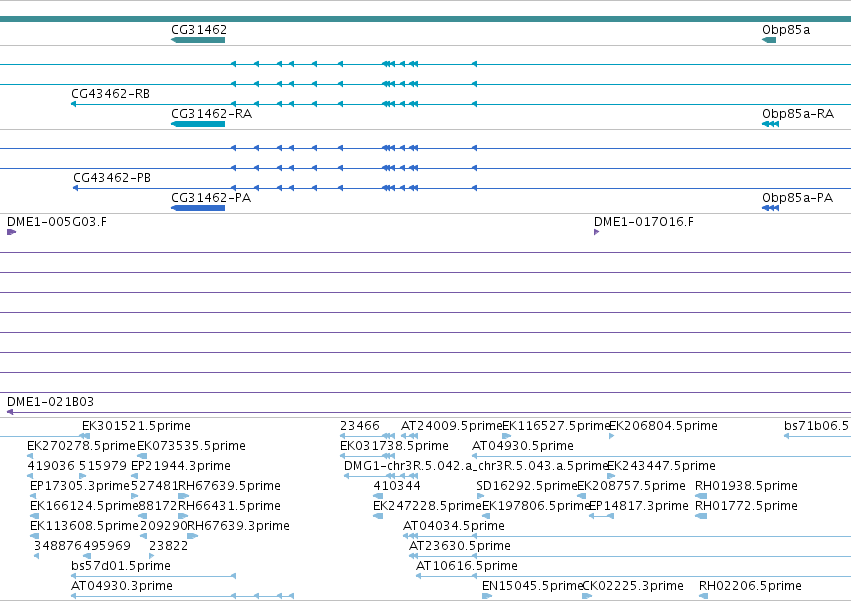Image resolution: width=851 pixels, height=601 pixels.
Task: Click the bs57d01.5prime EST label
Action: [x=120, y=566]
